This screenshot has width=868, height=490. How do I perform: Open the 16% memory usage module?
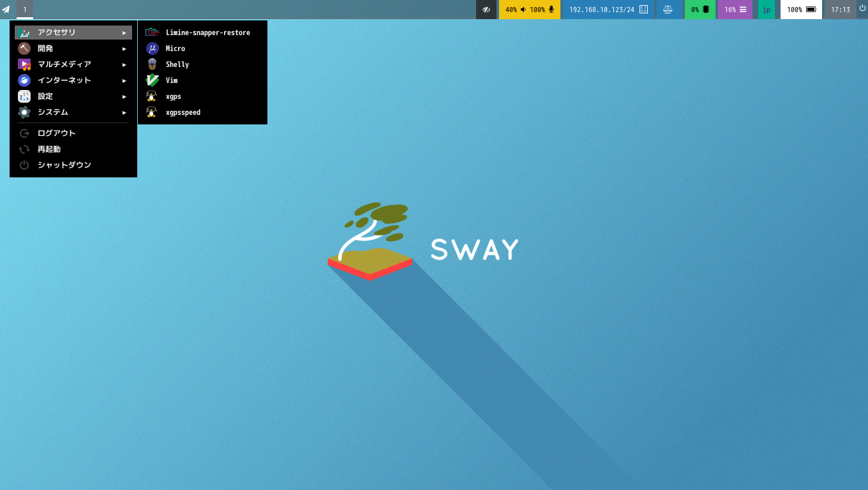[x=735, y=10]
